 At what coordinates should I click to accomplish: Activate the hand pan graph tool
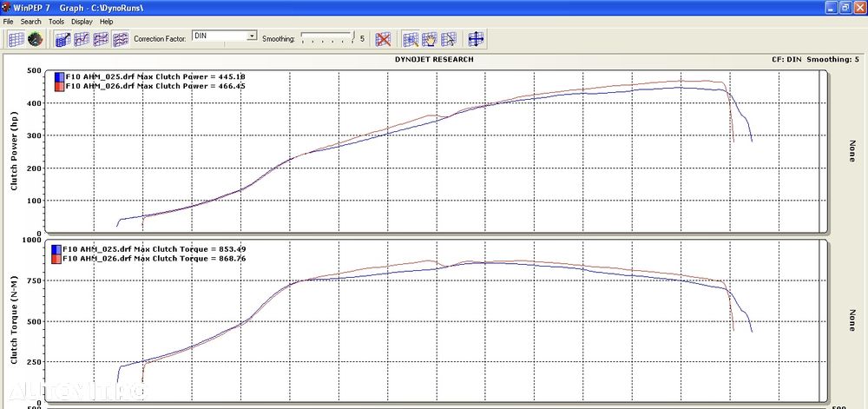coord(430,39)
